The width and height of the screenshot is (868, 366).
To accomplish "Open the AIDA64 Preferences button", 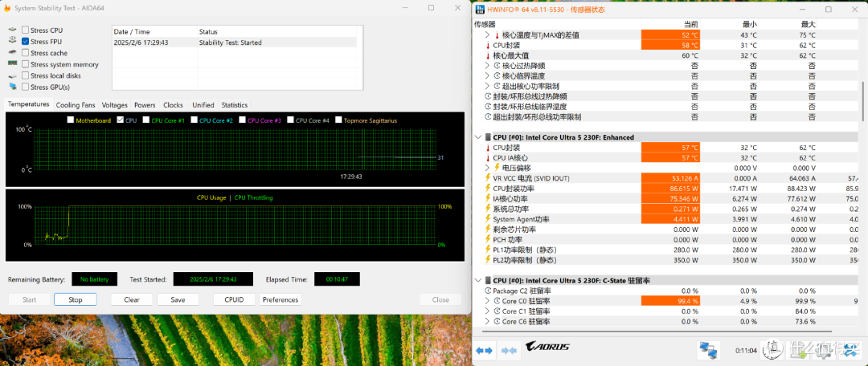I will (x=280, y=299).
